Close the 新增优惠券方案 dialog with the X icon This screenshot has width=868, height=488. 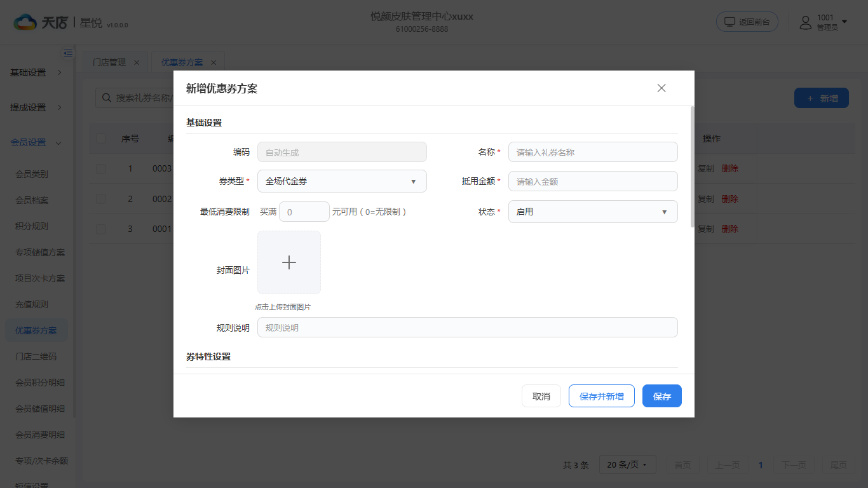coord(661,88)
